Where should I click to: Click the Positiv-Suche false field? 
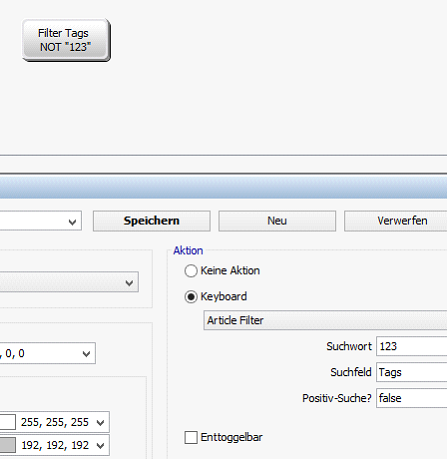[x=412, y=398]
